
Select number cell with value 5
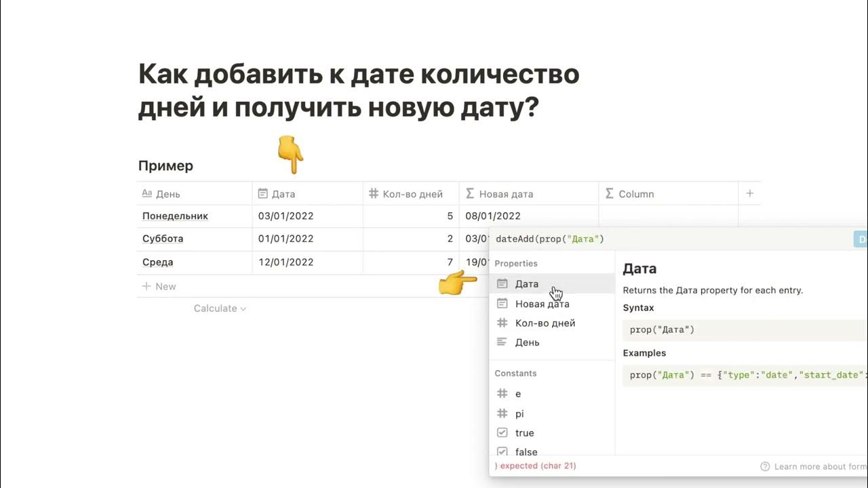[411, 216]
